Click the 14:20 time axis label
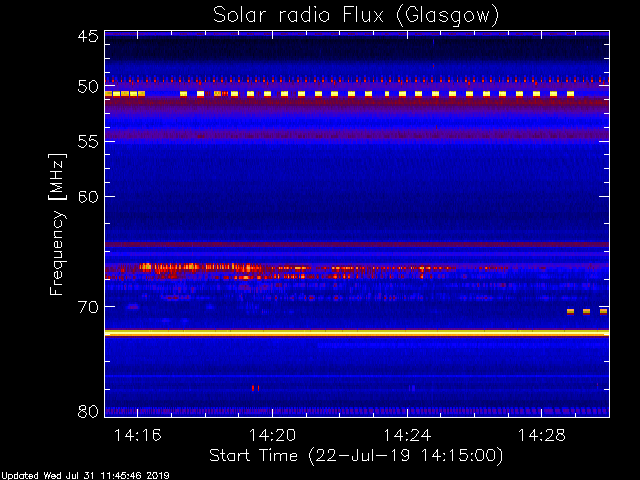Screen dimensions: 640x480 272,436
